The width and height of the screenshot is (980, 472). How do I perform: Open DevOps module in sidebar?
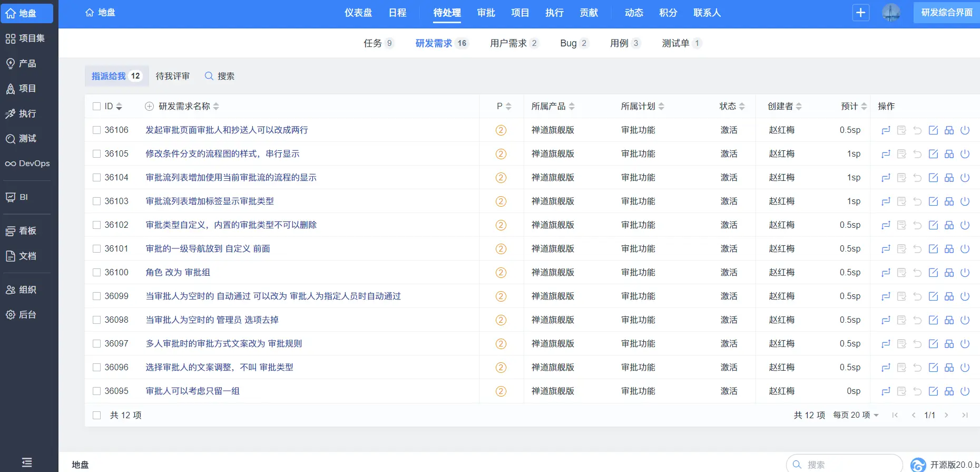click(27, 163)
